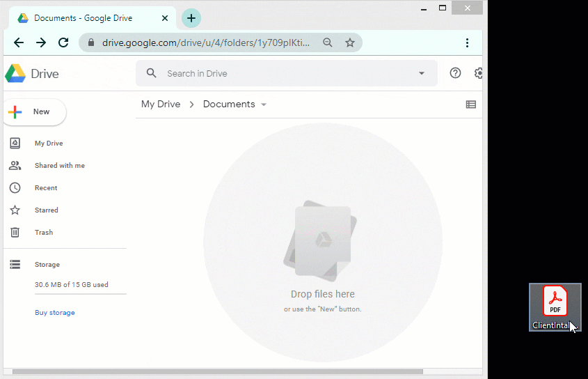Click the Shared with me people icon

(x=15, y=165)
